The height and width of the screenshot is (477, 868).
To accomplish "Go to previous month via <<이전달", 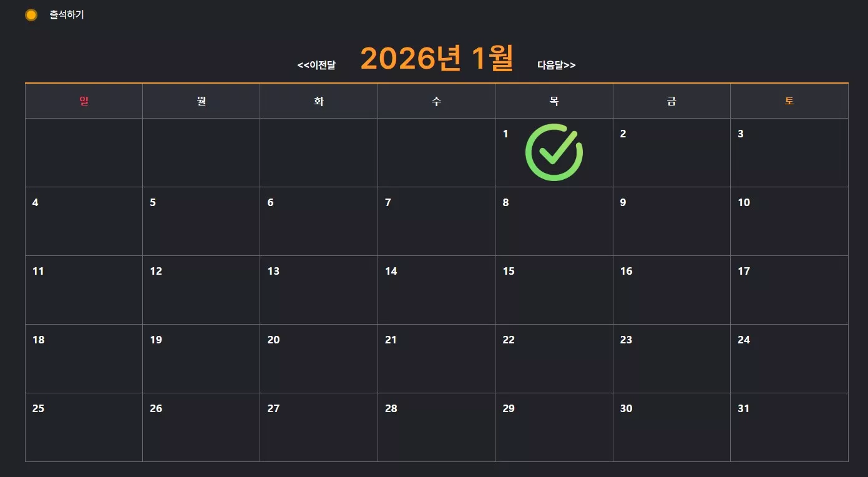I will [x=316, y=65].
